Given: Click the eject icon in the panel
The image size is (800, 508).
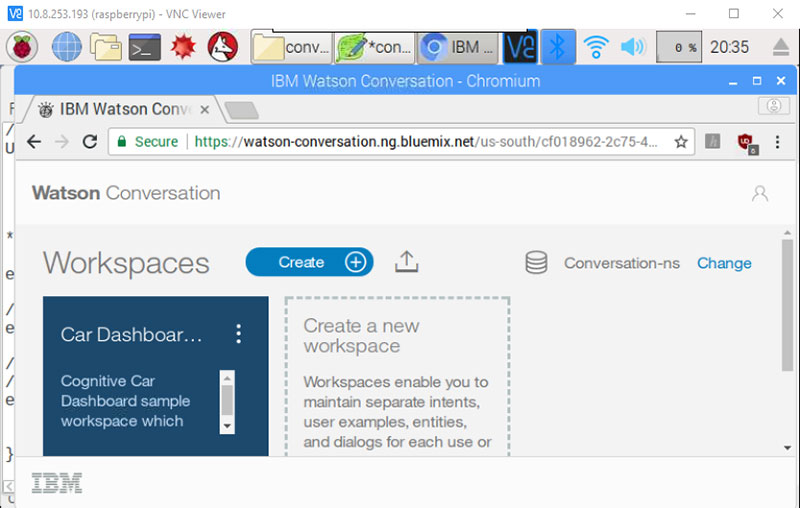Looking at the screenshot, I should [x=781, y=47].
